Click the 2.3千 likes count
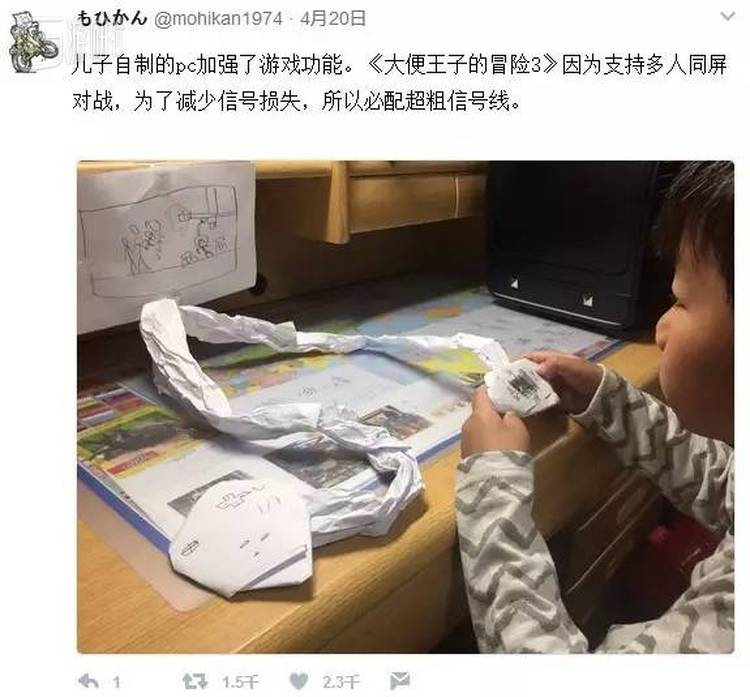This screenshot has width=750, height=697. click(341, 682)
